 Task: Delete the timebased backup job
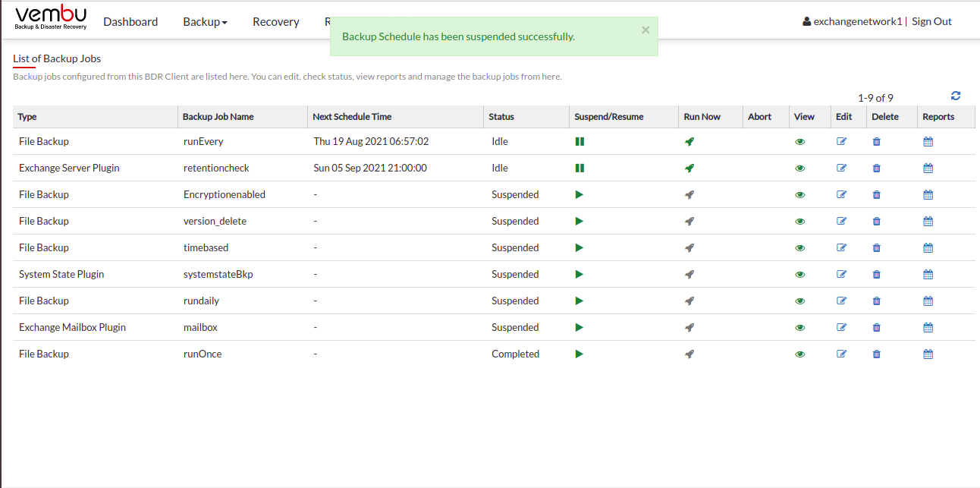coord(877,247)
